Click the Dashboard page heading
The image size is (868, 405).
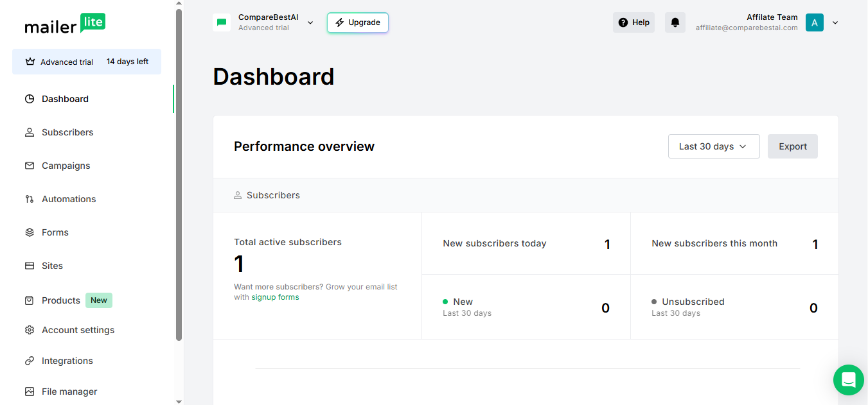(x=274, y=77)
